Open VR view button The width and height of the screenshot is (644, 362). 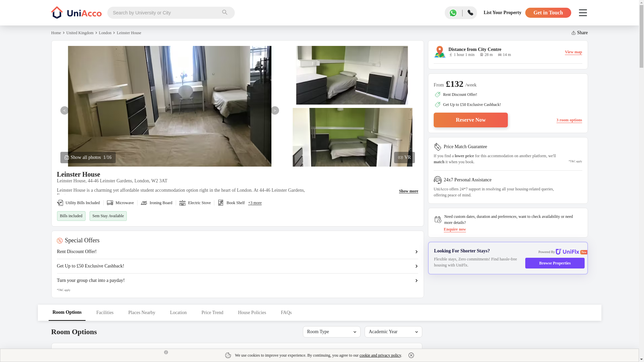click(x=404, y=158)
